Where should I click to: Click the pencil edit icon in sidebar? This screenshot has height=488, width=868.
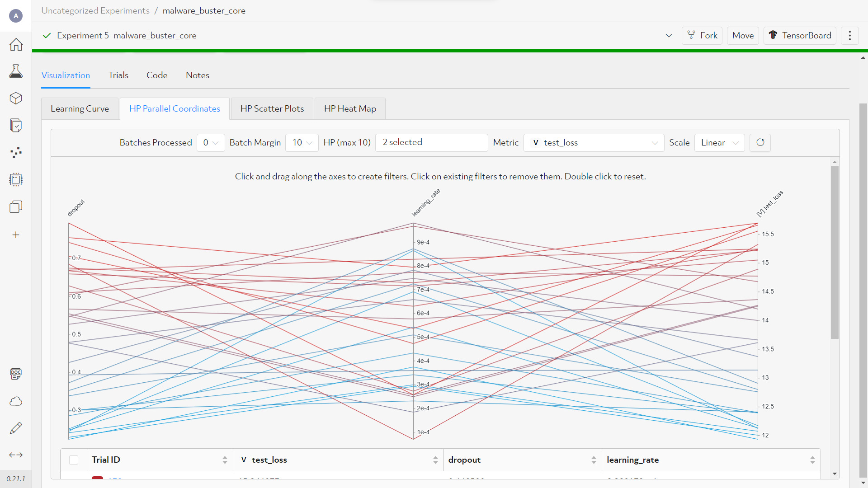click(x=16, y=428)
